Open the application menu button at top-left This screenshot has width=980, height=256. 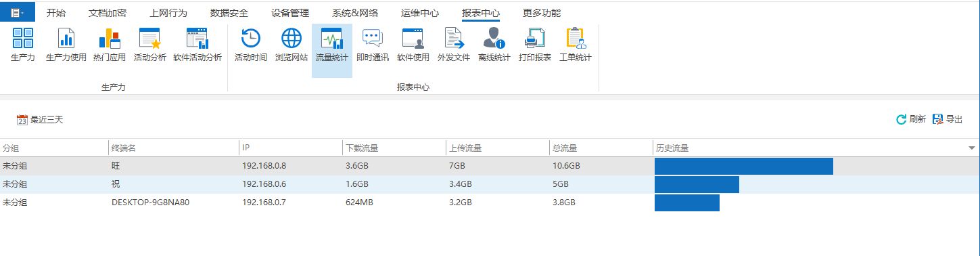[x=17, y=12]
